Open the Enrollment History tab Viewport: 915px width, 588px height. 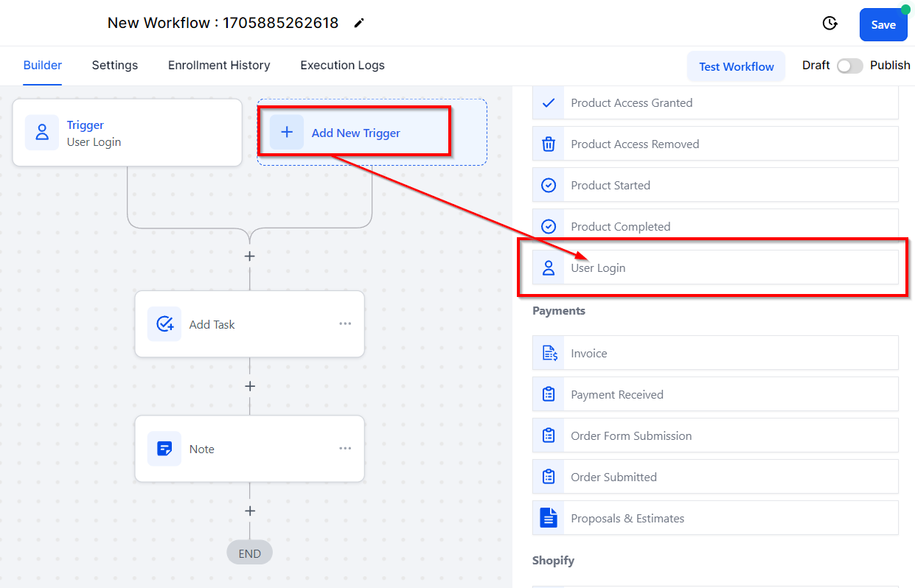[x=219, y=65]
